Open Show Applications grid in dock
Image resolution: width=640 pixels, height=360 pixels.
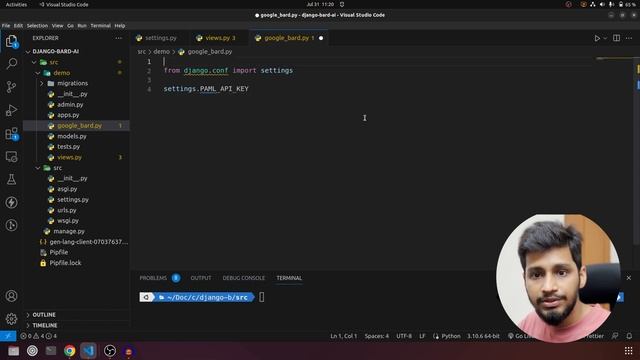(x=629, y=351)
